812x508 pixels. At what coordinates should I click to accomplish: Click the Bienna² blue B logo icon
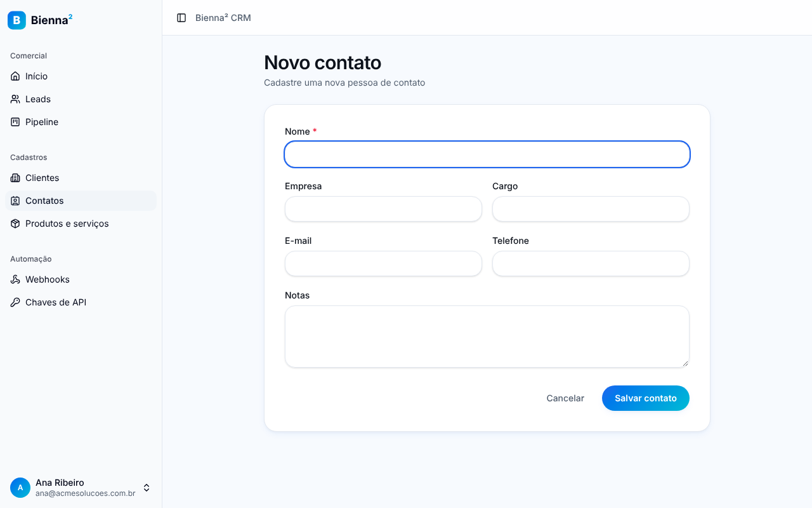[x=16, y=20]
